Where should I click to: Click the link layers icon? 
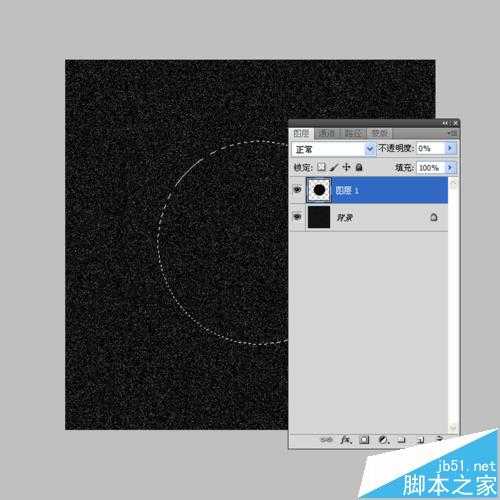pyautogui.click(x=326, y=440)
